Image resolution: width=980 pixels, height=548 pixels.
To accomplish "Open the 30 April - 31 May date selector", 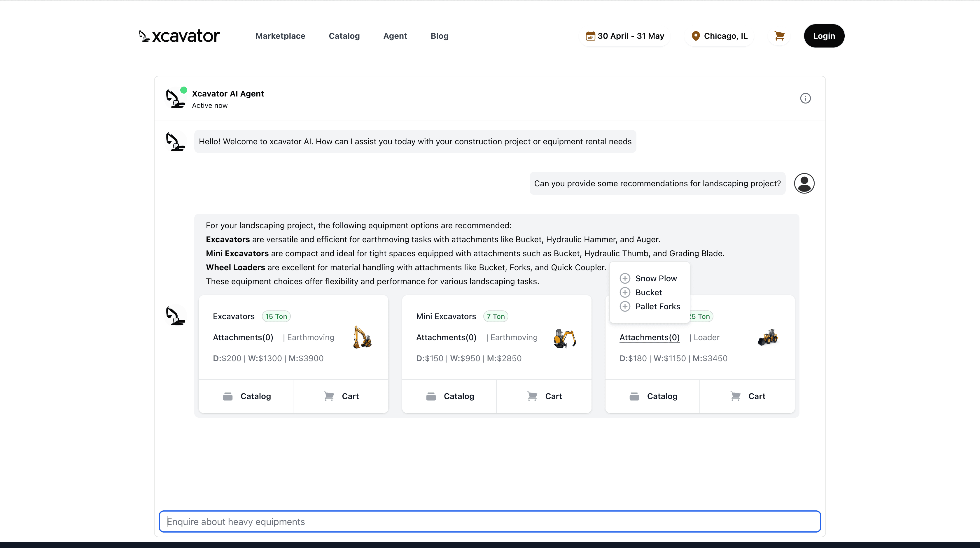I will (x=625, y=36).
